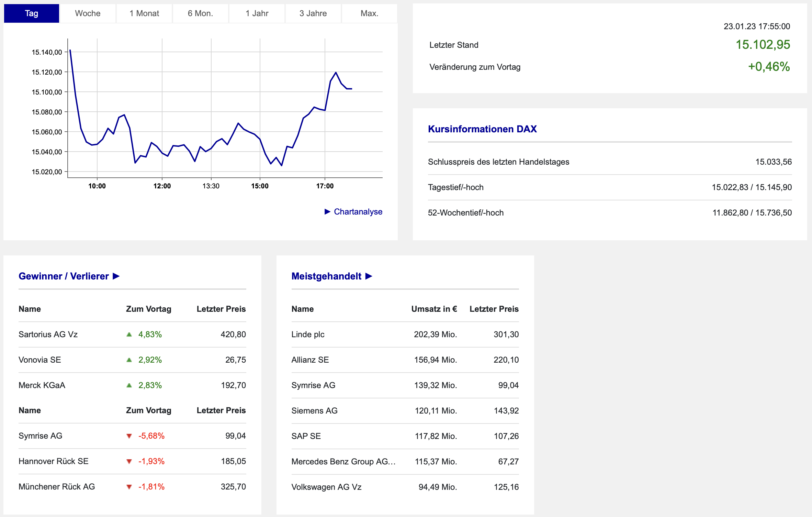Click green up arrow for Vonovia SE
Screen dimensions: 812x517
(129, 360)
